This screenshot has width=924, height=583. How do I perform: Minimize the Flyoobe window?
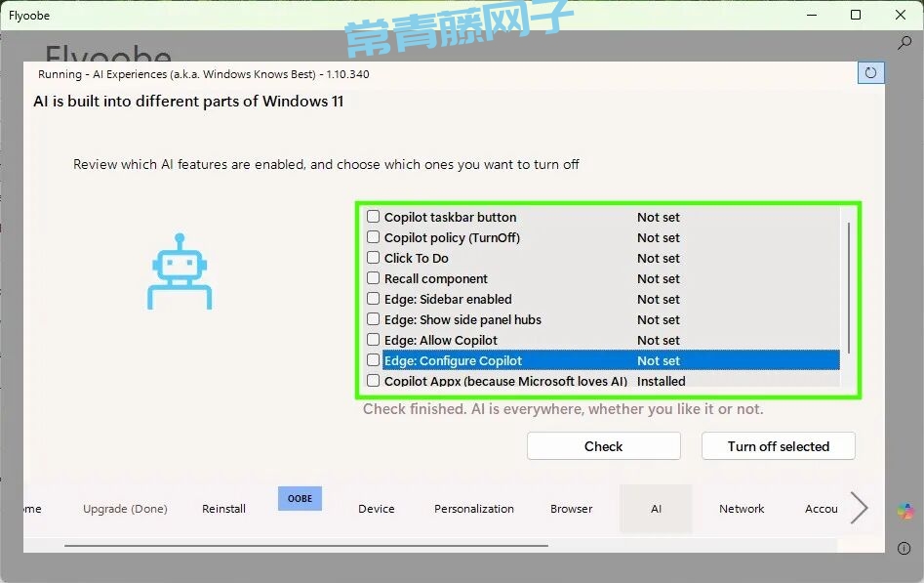pos(811,15)
